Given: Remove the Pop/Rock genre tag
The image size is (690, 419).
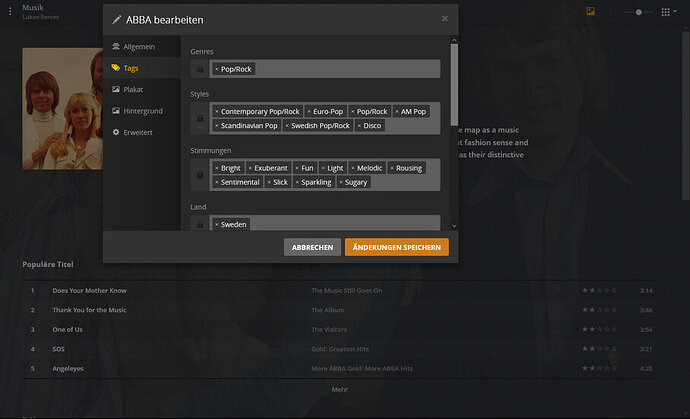Looking at the screenshot, I should tap(217, 70).
